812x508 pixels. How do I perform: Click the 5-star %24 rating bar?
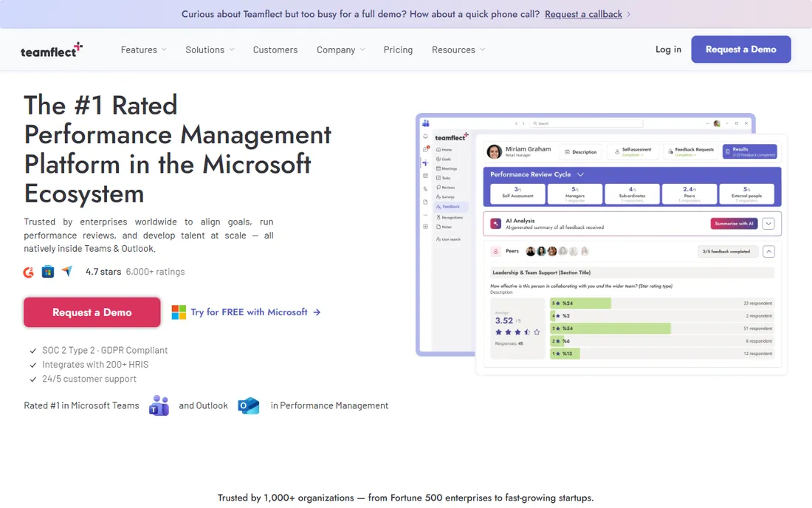point(580,303)
